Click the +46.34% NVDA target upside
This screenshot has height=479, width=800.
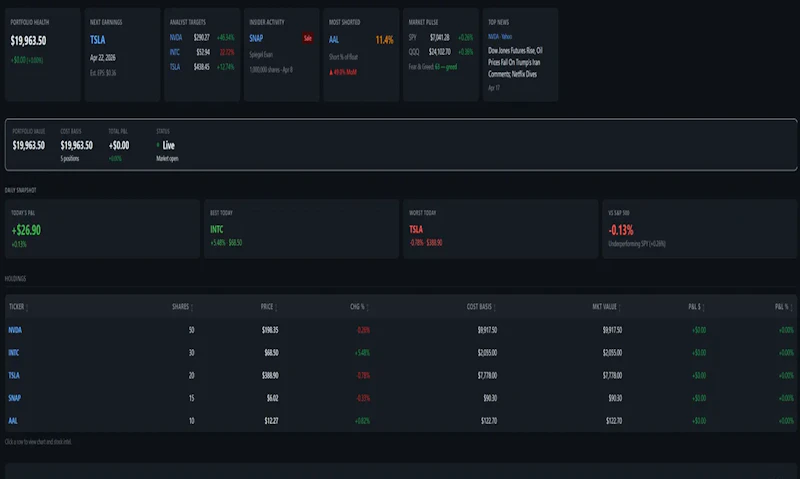(x=226, y=37)
